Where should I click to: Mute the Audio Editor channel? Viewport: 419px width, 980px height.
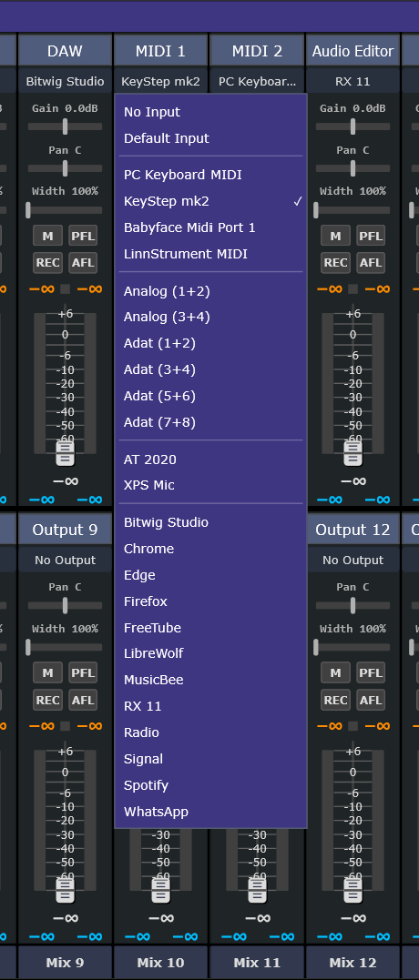(335, 236)
